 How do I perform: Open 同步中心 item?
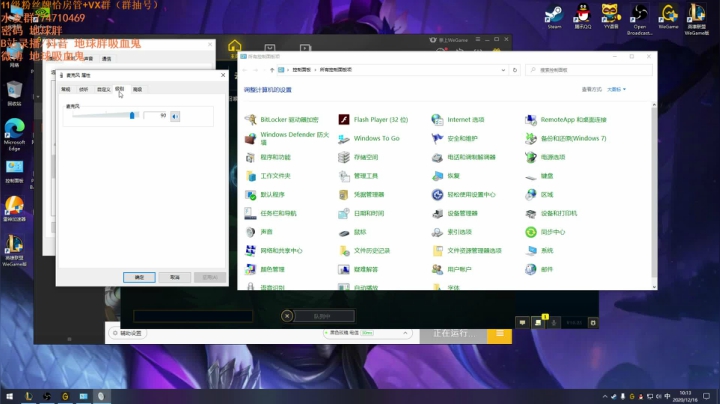click(x=545, y=232)
